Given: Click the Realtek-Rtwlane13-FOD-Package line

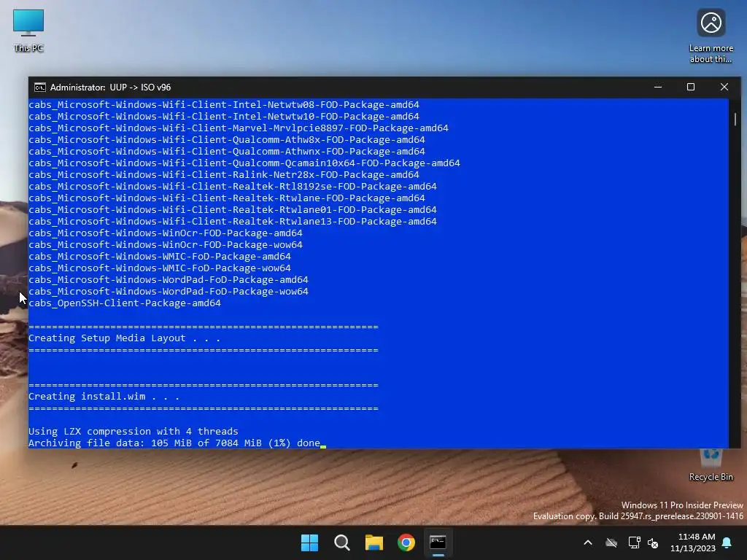Looking at the screenshot, I should [233, 222].
